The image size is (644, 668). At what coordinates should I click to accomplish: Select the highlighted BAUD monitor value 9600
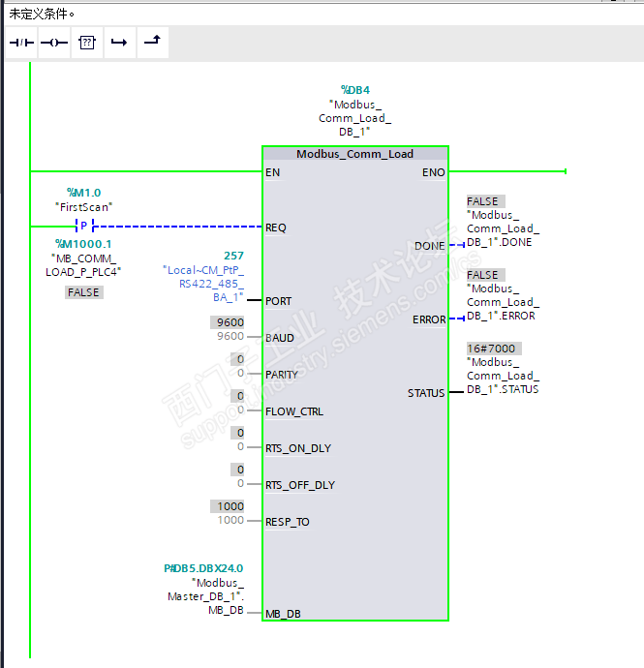pyautogui.click(x=228, y=322)
